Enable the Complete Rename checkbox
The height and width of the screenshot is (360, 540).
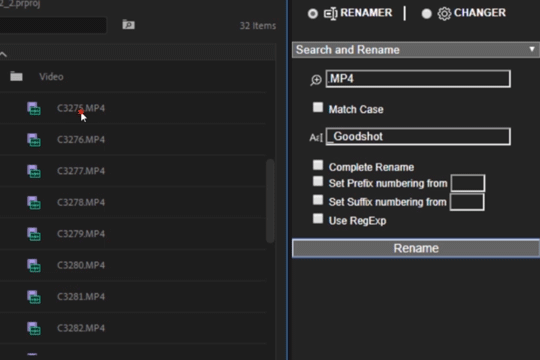click(318, 165)
